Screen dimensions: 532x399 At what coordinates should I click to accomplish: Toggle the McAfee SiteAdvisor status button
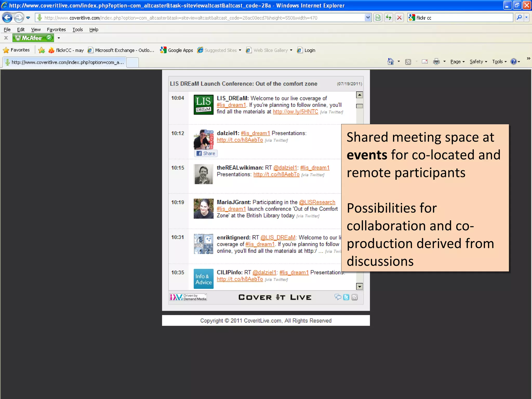[x=33, y=38]
